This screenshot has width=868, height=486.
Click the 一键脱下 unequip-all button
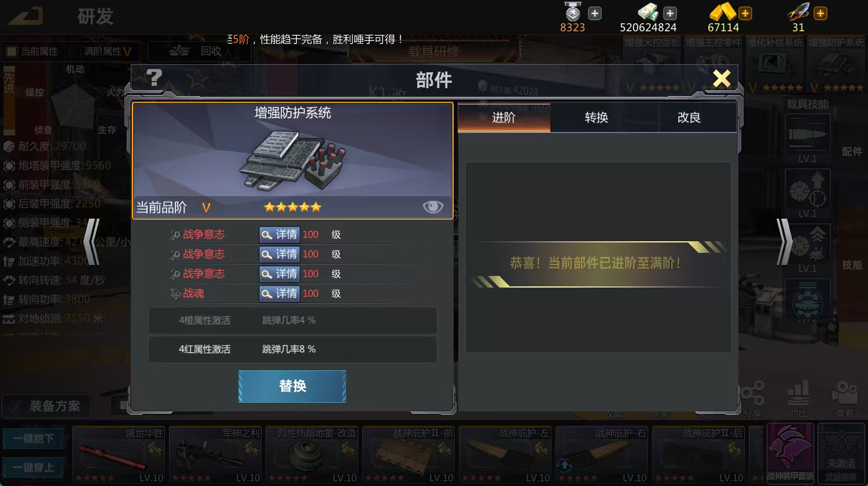coord(34,439)
